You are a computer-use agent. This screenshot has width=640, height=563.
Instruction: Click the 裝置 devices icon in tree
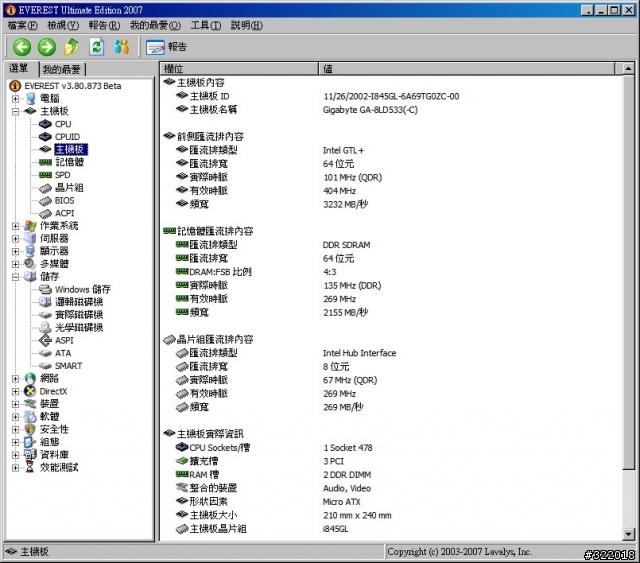(30, 404)
